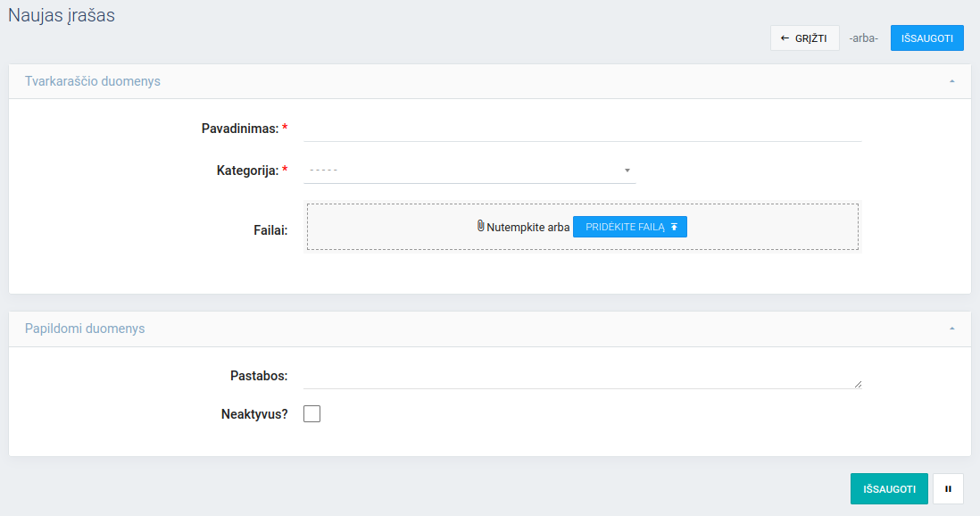Focus the Pavadinimas text field
Image resolution: width=980 pixels, height=516 pixels.
point(582,129)
